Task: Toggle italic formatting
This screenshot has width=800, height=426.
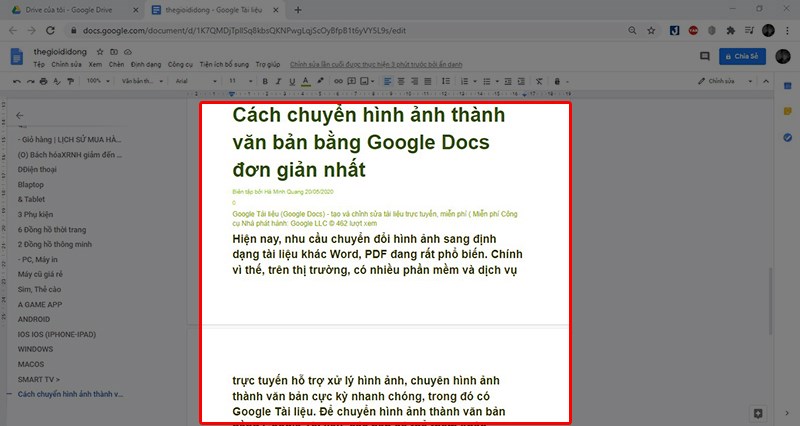Action: pos(278,81)
